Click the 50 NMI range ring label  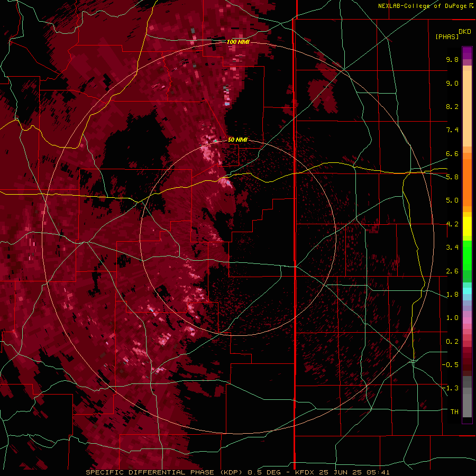[x=237, y=140]
